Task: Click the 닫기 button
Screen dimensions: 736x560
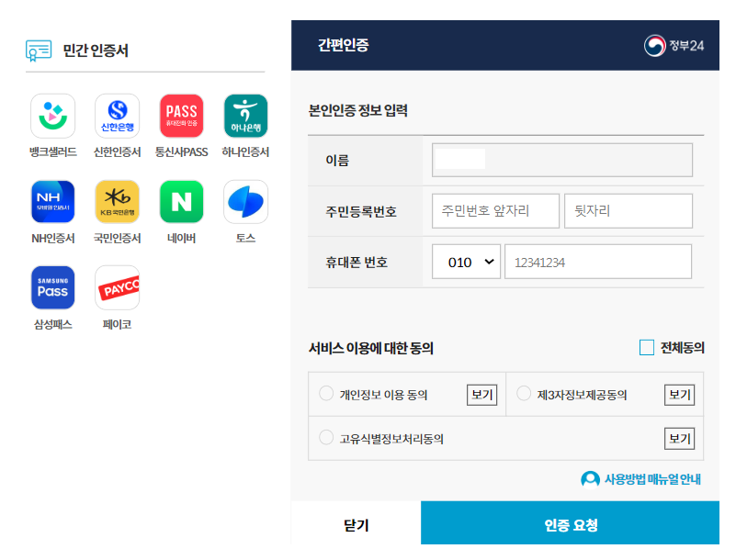Action: tap(357, 524)
